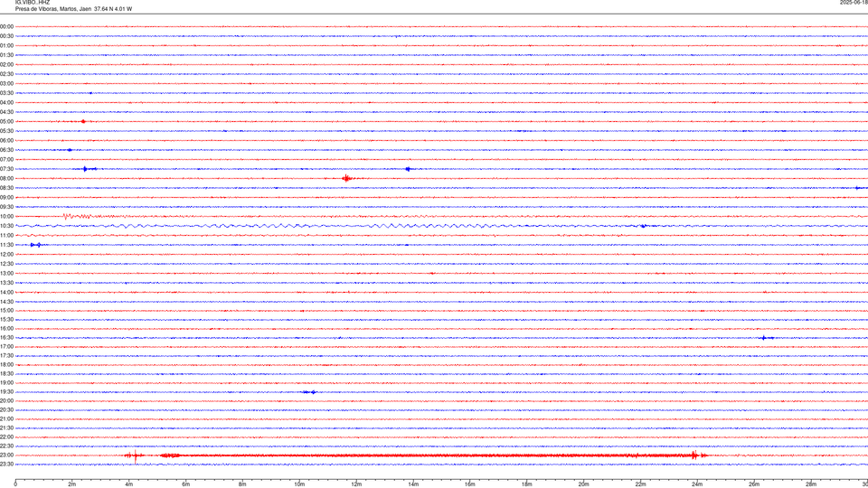Click the station code IG.VIBO..HHZ

coord(33,3)
